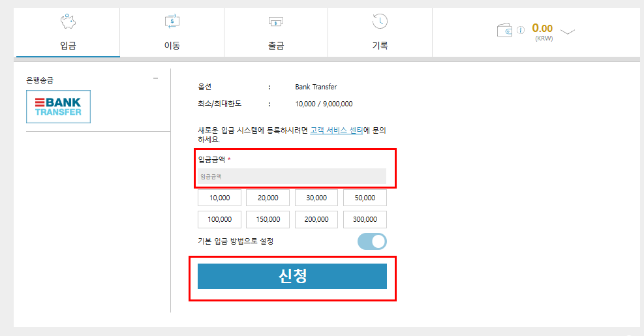Open the 이동 tab

click(x=172, y=33)
